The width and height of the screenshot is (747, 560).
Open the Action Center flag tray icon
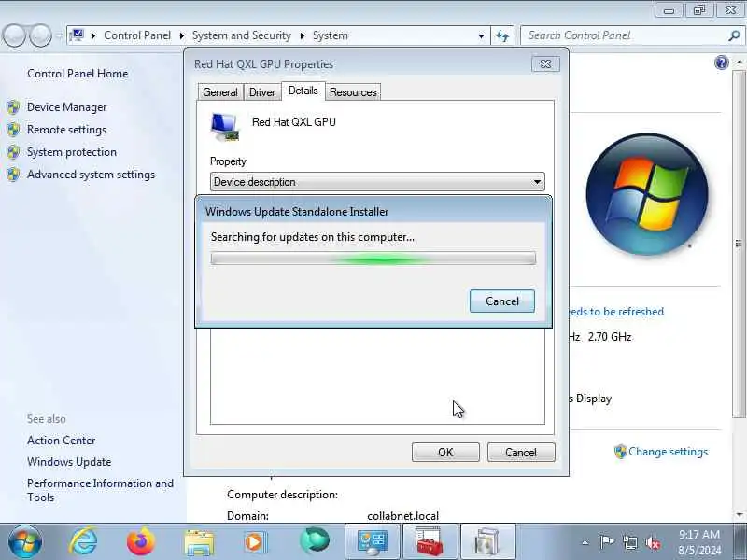tap(607, 542)
